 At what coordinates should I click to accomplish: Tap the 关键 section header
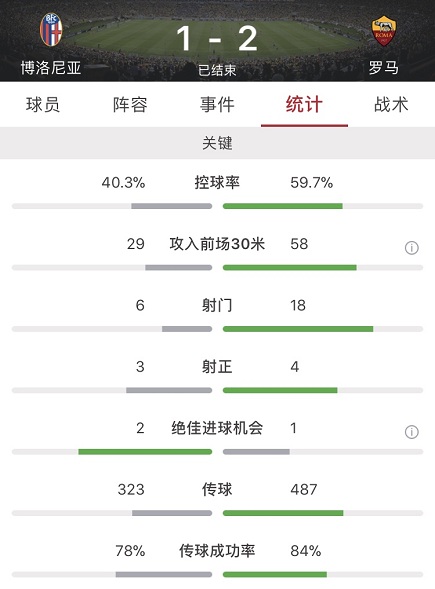click(x=218, y=143)
